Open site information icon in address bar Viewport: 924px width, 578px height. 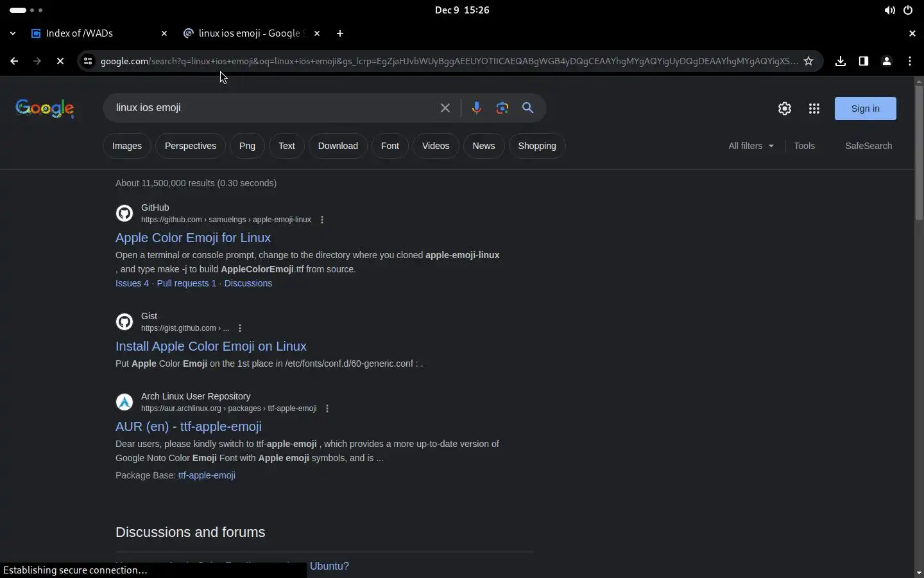(x=88, y=61)
